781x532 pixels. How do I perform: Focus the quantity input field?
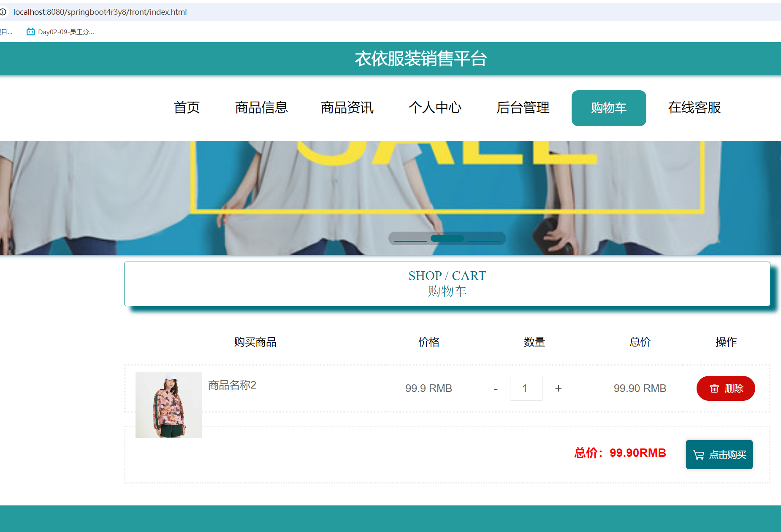pyautogui.click(x=526, y=388)
